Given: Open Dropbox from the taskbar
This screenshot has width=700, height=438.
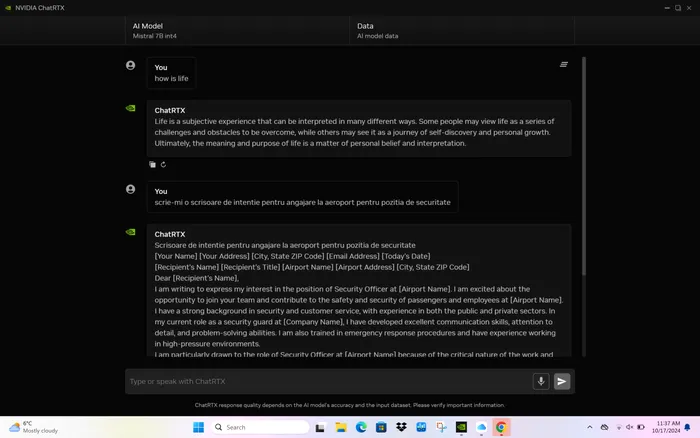Looking at the screenshot, I should click(401, 427).
